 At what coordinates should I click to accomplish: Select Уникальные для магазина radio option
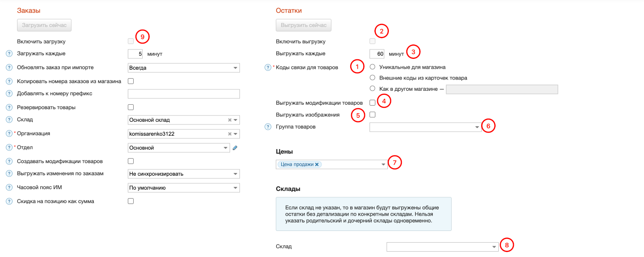tap(372, 67)
